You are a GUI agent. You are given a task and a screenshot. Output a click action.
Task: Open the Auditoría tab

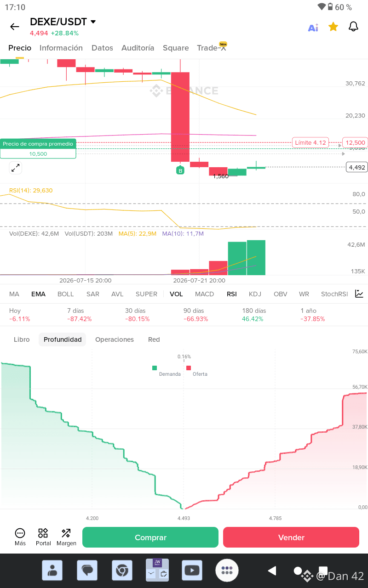tap(138, 48)
